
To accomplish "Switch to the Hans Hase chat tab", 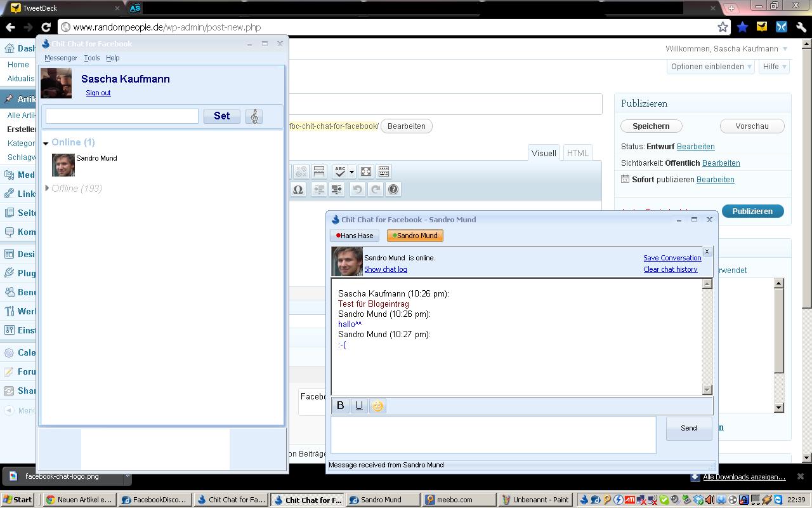I will [x=355, y=236].
